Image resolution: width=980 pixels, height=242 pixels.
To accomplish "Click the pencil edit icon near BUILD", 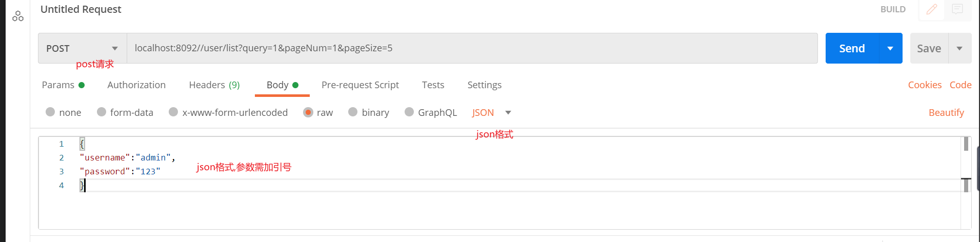I will pyautogui.click(x=931, y=9).
